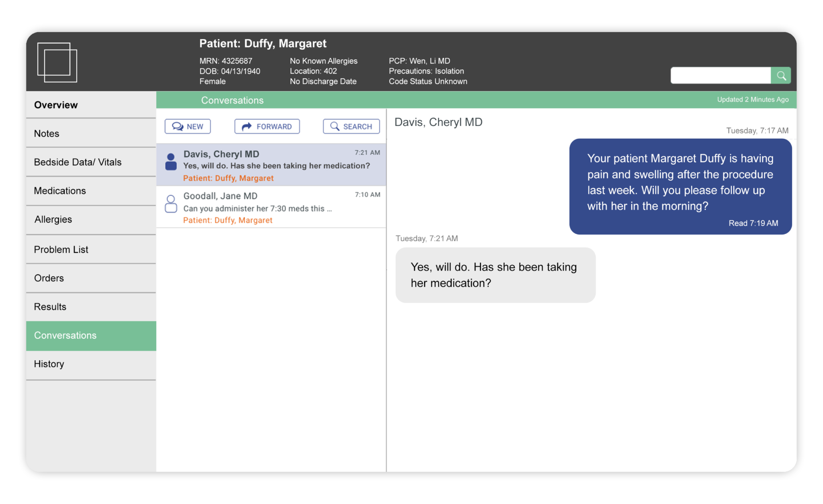Click the 7:21 AM timestamp in conversation list
823x504 pixels.
(367, 153)
